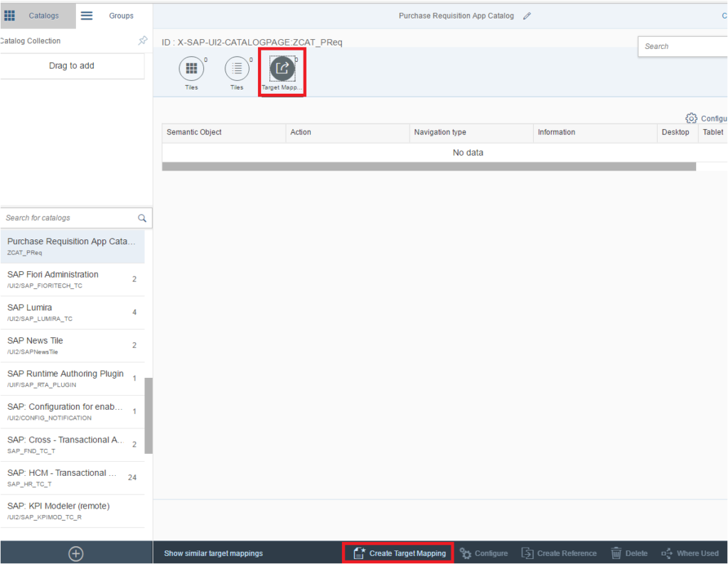This screenshot has width=728, height=564.
Task: Open Configure via the gear icon above the table
Action: (x=690, y=118)
